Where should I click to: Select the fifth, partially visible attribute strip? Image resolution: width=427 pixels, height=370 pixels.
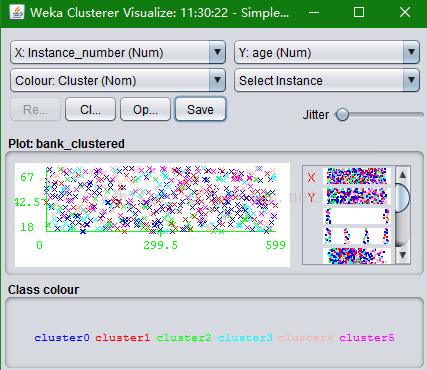click(357, 256)
